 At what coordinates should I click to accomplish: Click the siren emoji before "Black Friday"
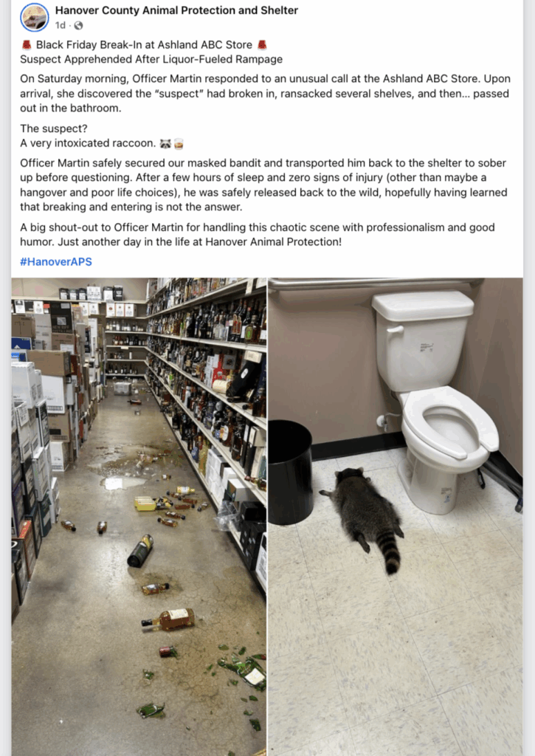[x=27, y=45]
